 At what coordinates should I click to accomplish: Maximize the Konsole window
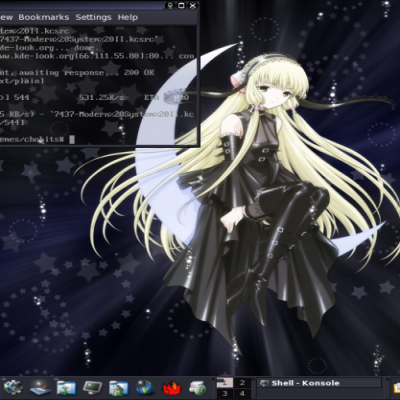click(181, 6)
